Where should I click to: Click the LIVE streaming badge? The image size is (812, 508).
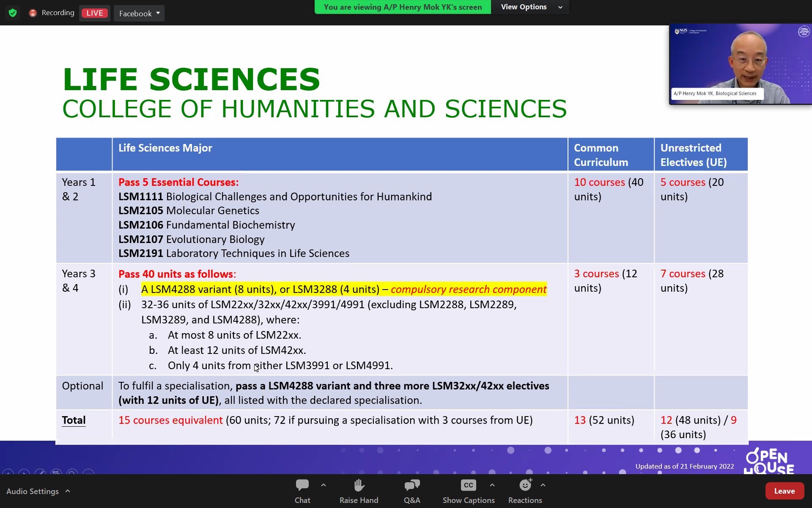click(x=94, y=13)
